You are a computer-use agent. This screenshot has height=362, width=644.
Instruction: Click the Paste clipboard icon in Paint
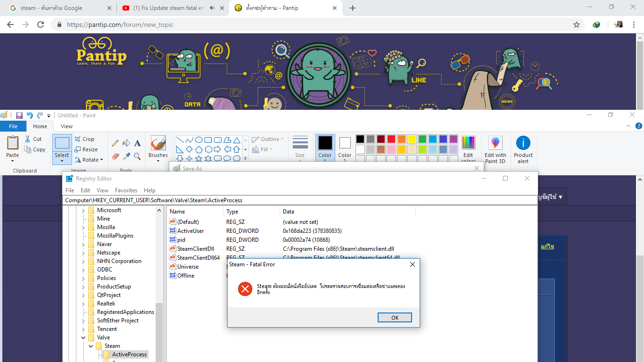(13, 143)
